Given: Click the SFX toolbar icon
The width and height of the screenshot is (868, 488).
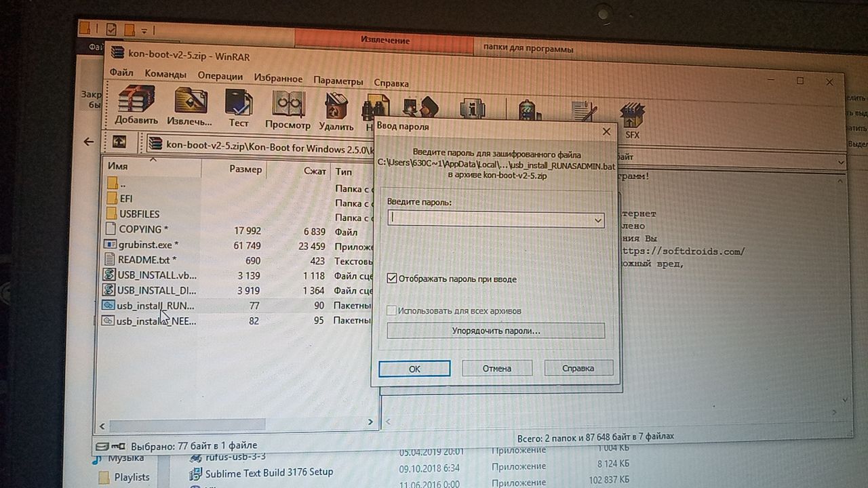Looking at the screenshot, I should 632,121.
